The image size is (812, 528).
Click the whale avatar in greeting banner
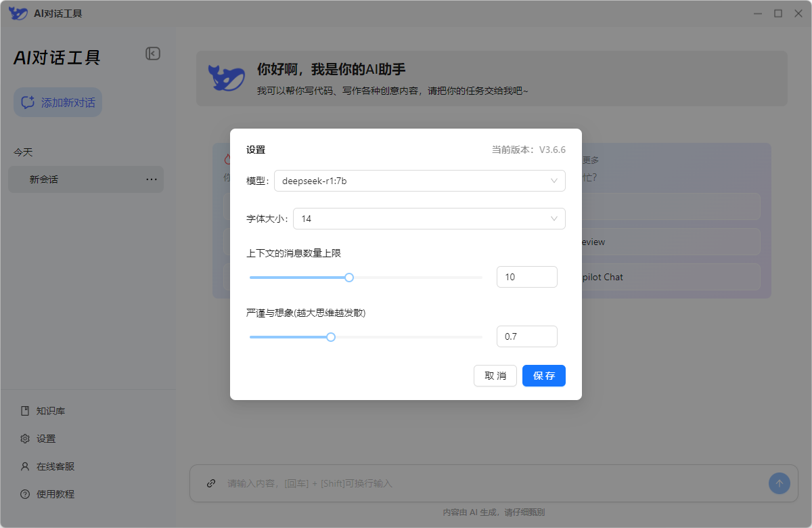227,79
